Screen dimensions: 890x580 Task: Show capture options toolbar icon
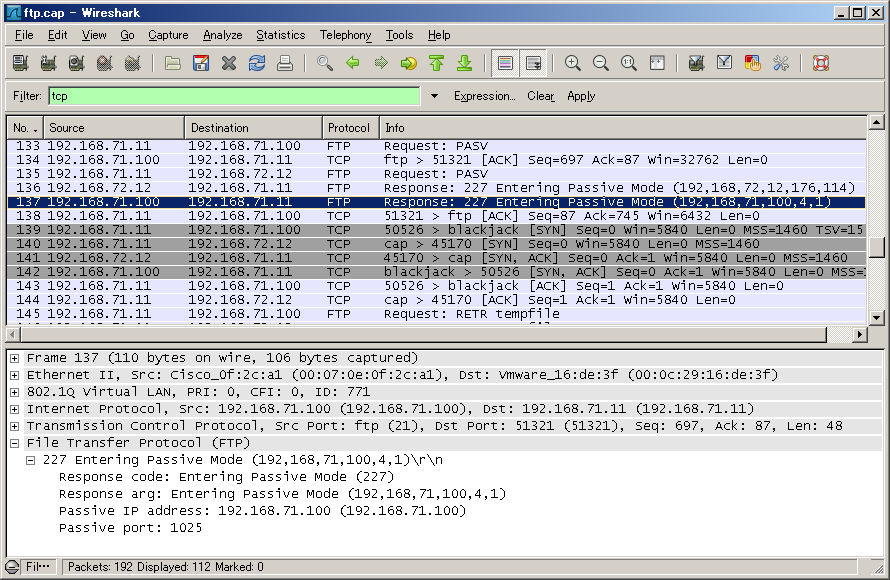(49, 63)
